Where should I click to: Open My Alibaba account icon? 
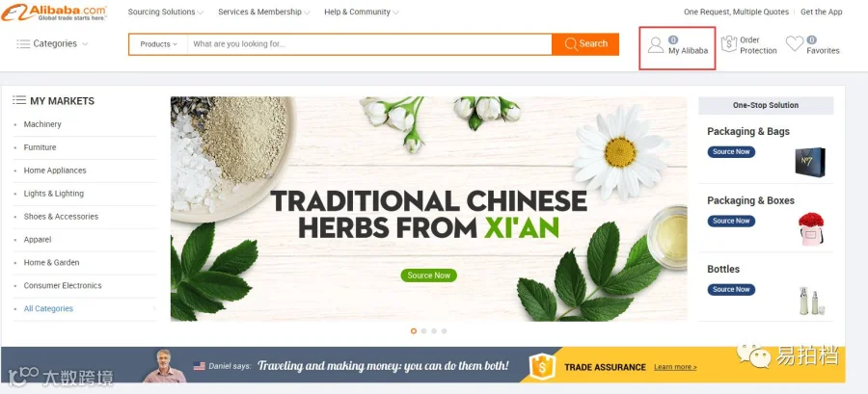(x=656, y=44)
